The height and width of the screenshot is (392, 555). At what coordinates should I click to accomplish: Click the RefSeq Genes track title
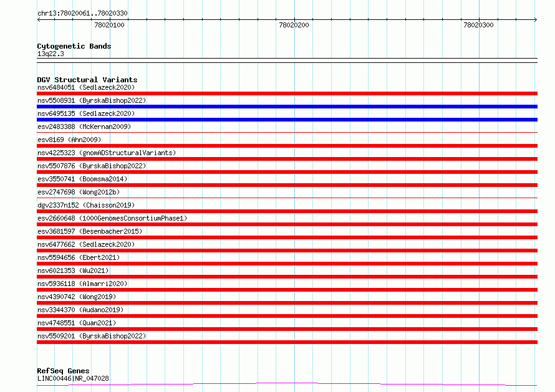[63, 371]
